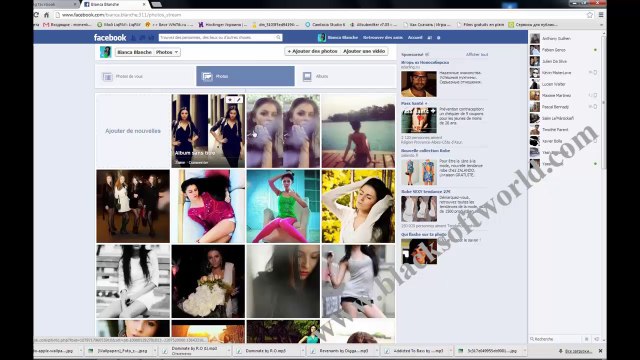Expand menu arrow for Wallpapers_Foto jpeg download
Screen dimensions: 640x360
[155, 351]
